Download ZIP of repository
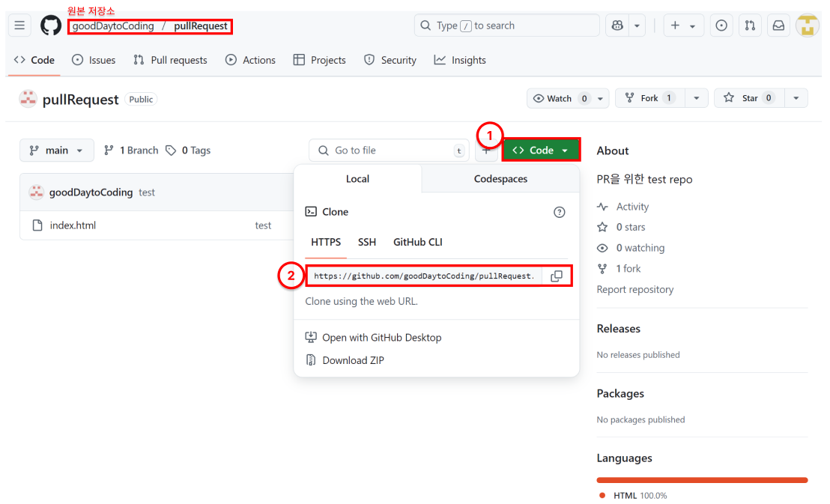Viewport: 830px width, 504px height. coord(345,360)
